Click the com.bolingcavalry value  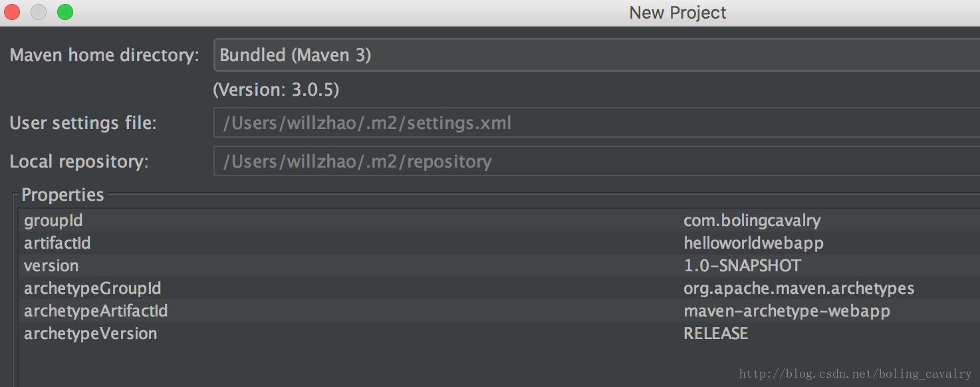(x=752, y=221)
